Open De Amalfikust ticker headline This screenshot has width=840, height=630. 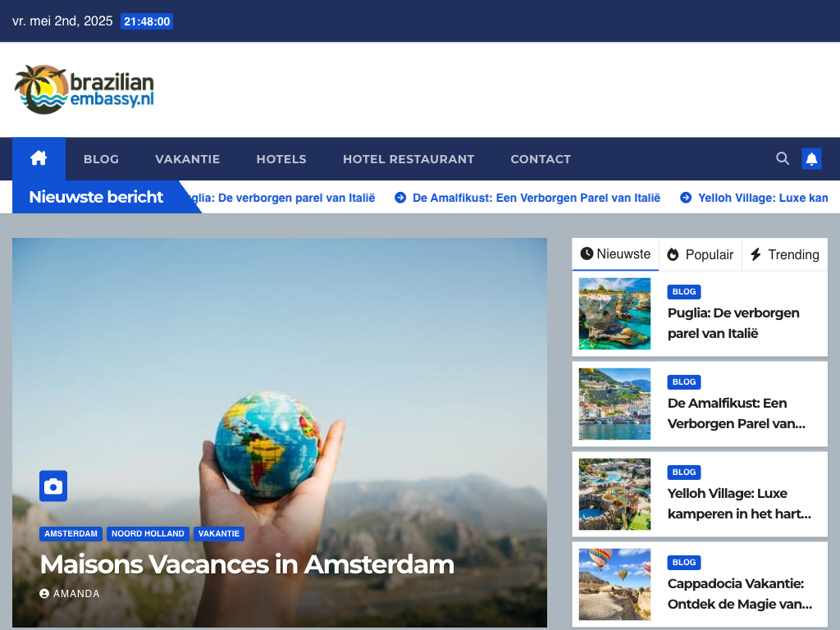tap(536, 198)
